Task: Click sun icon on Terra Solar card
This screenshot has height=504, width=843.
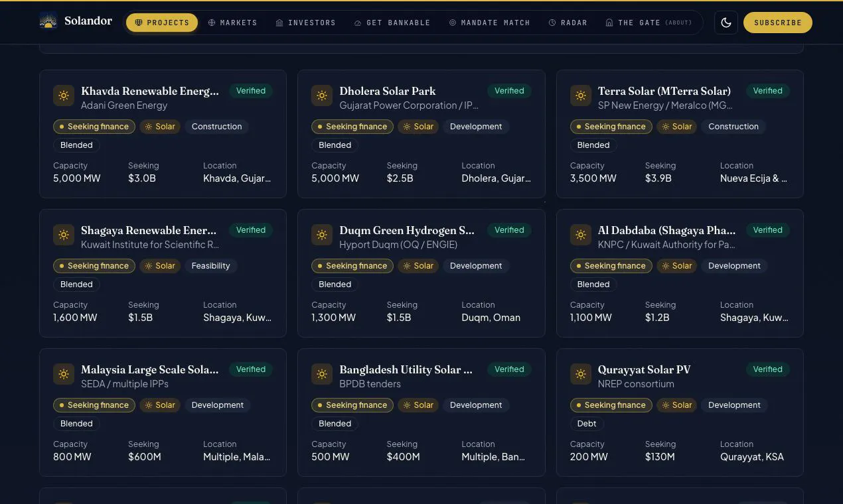Action: (x=581, y=95)
